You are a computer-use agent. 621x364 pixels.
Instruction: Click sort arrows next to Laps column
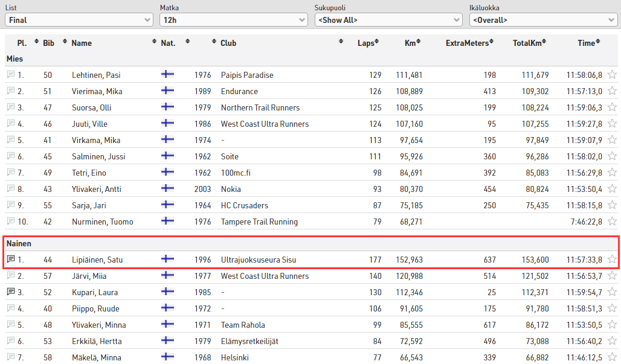[x=377, y=42]
